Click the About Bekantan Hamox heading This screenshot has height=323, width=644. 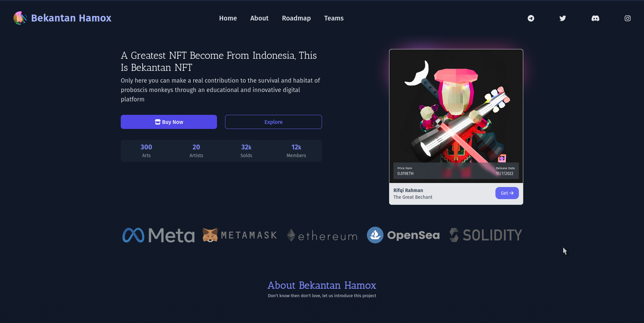click(x=322, y=285)
